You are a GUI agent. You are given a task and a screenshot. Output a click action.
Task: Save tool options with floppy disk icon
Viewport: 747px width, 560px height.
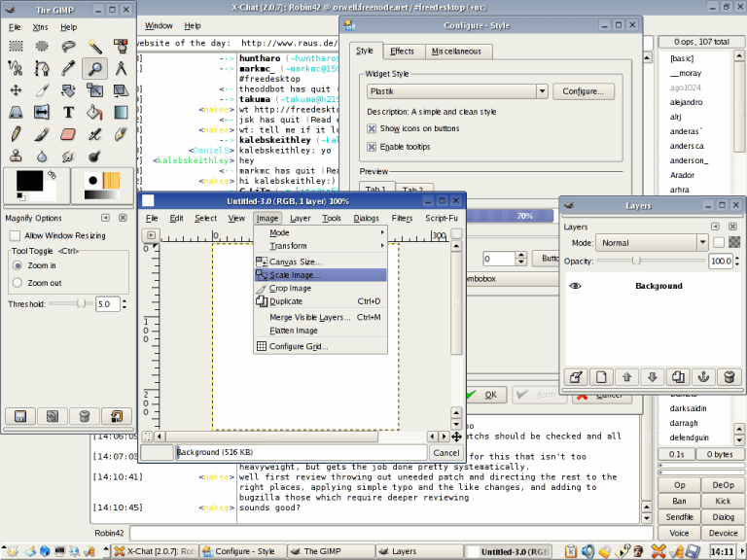tap(19, 416)
